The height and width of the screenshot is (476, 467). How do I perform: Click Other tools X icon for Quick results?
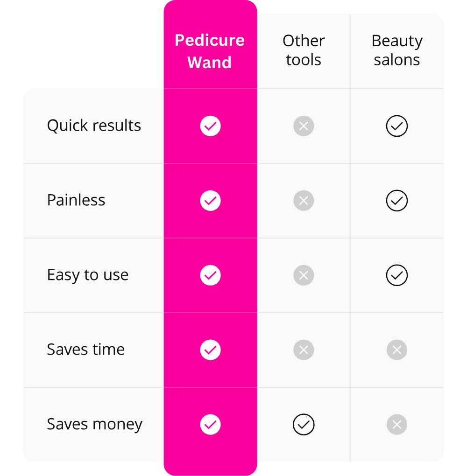[x=304, y=126]
